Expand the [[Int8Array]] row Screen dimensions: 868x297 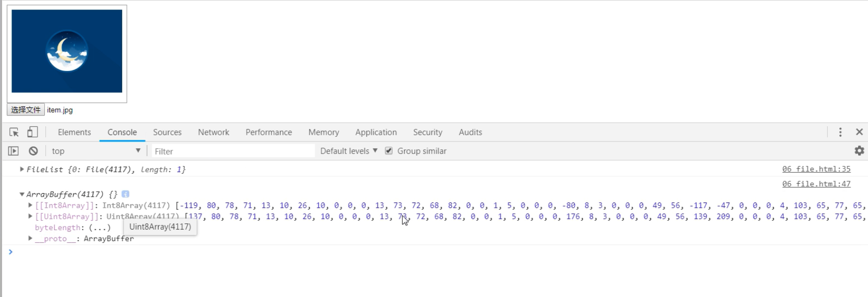[x=30, y=205]
